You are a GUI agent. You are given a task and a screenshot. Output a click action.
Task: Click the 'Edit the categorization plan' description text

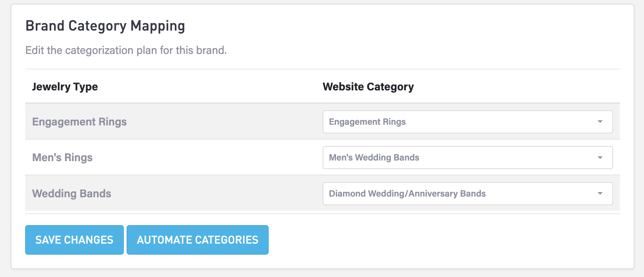126,50
